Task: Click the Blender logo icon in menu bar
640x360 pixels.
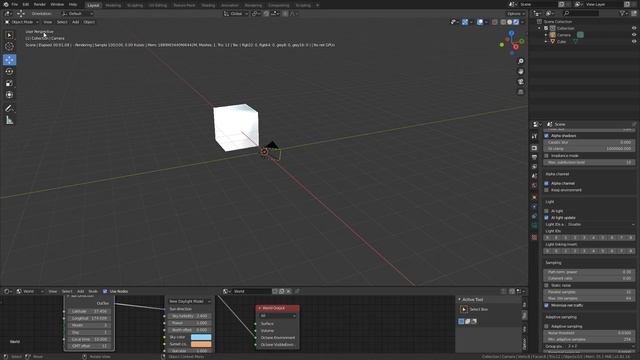Action: 6,4
